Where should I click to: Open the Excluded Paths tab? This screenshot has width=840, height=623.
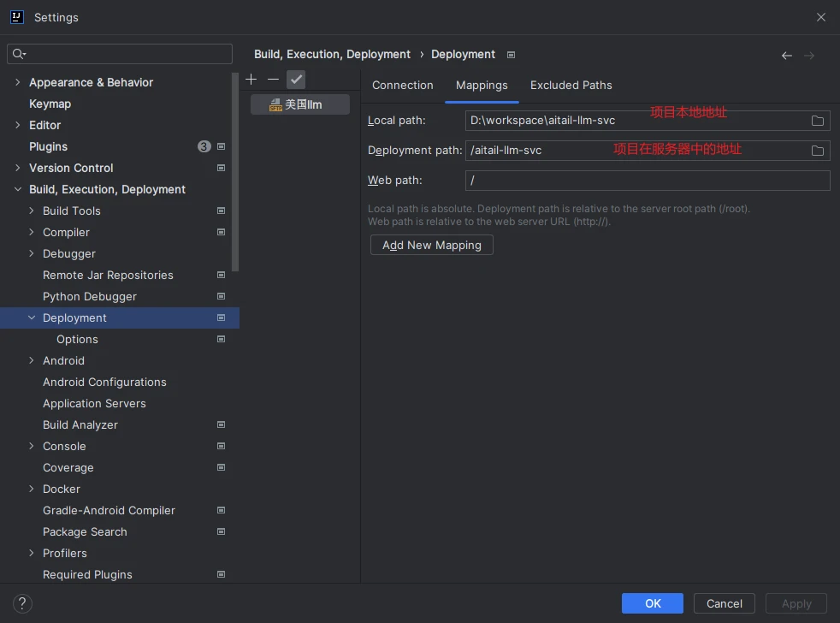click(571, 86)
